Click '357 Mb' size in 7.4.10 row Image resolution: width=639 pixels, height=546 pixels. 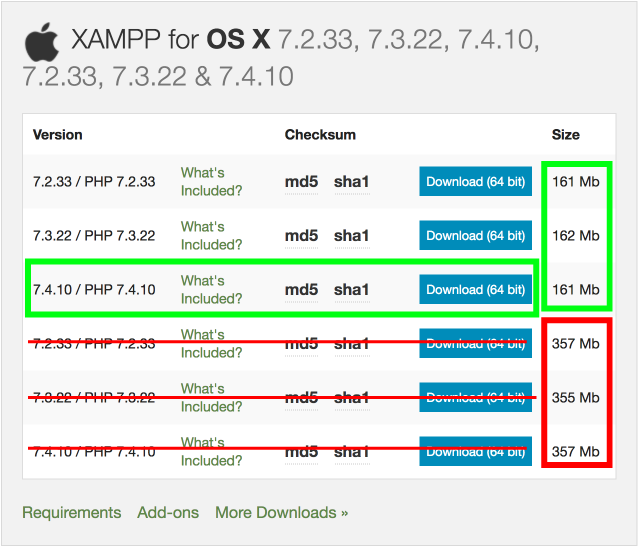(575, 452)
